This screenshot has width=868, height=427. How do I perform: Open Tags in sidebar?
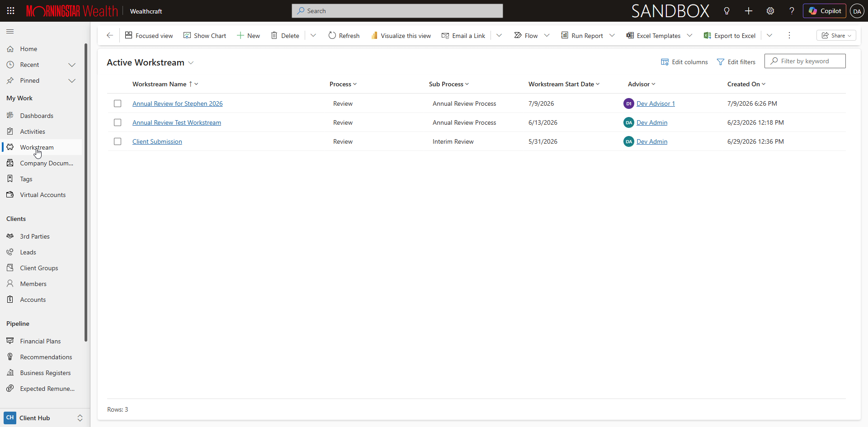tap(41, 179)
